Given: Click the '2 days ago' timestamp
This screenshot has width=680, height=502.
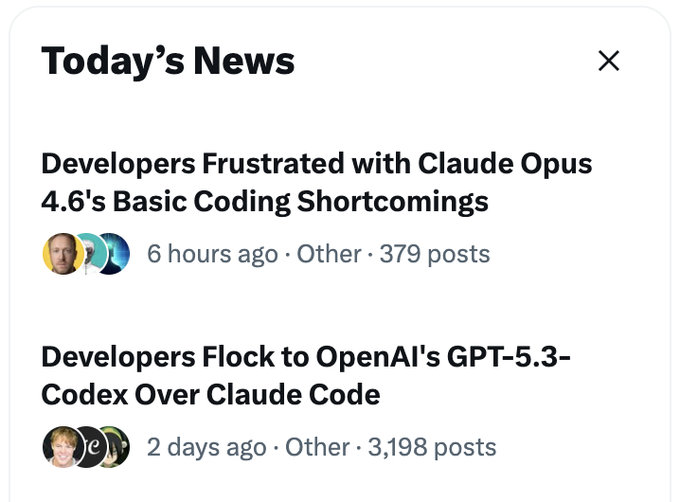Looking at the screenshot, I should (206, 447).
